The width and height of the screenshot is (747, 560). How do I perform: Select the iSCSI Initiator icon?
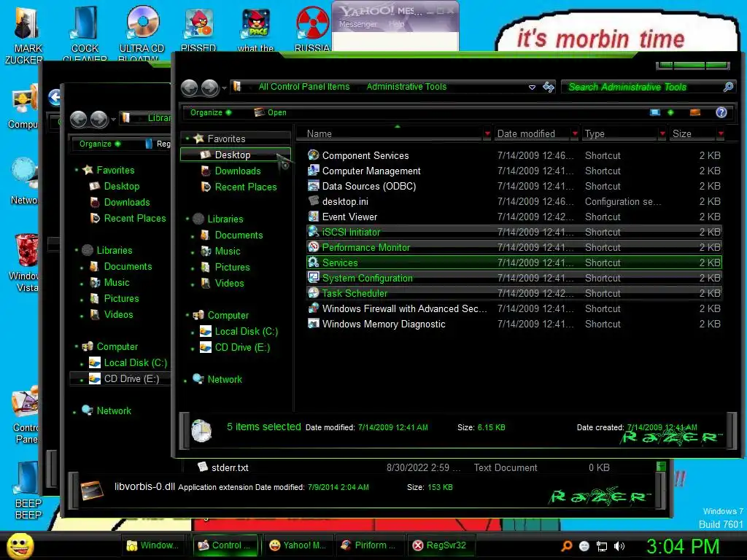coord(313,232)
